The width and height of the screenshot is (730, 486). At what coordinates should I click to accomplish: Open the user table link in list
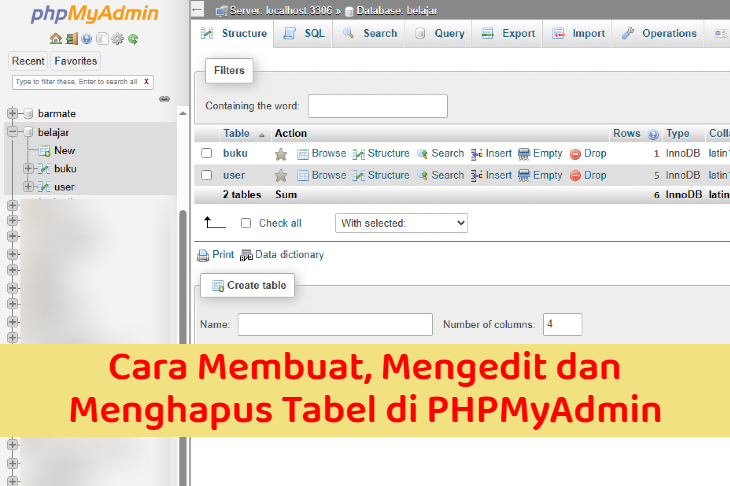pos(234,176)
